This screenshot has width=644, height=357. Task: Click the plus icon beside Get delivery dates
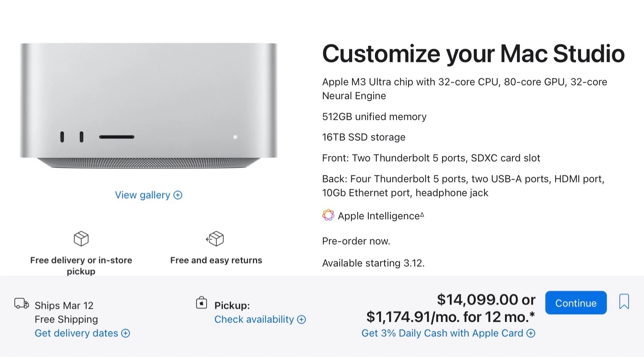click(x=126, y=333)
